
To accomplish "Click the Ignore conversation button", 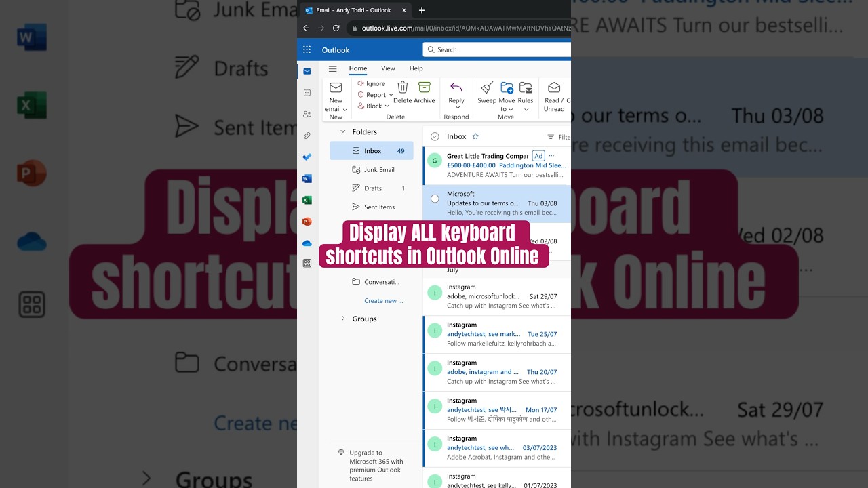I will (371, 83).
